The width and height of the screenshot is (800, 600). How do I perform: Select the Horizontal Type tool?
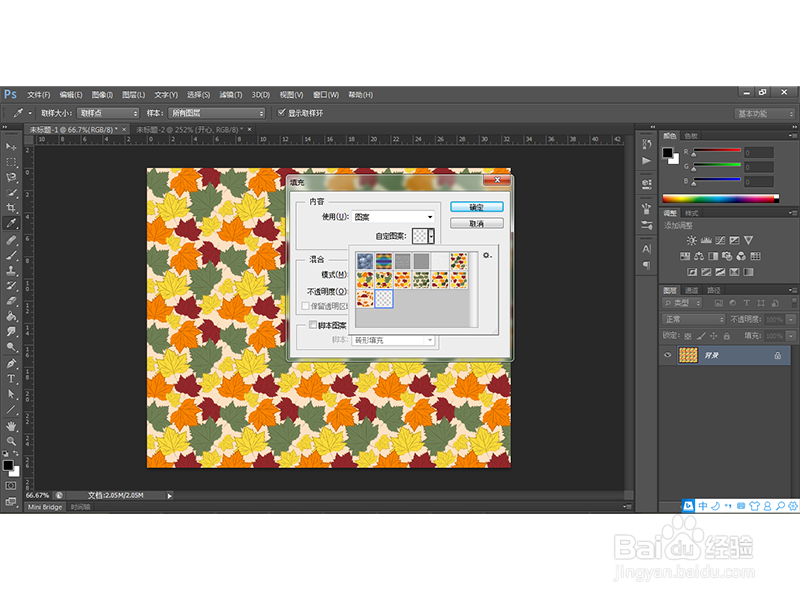click(11, 379)
